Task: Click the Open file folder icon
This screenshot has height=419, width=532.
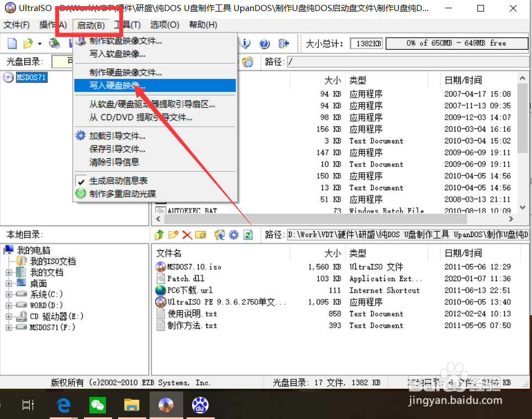Action: [x=28, y=44]
